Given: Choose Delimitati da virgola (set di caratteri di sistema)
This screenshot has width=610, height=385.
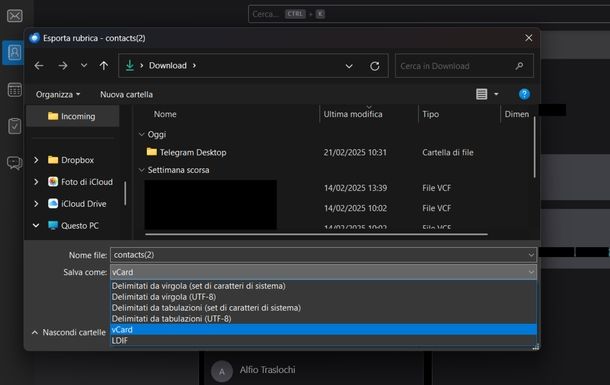Looking at the screenshot, I should tap(323, 286).
